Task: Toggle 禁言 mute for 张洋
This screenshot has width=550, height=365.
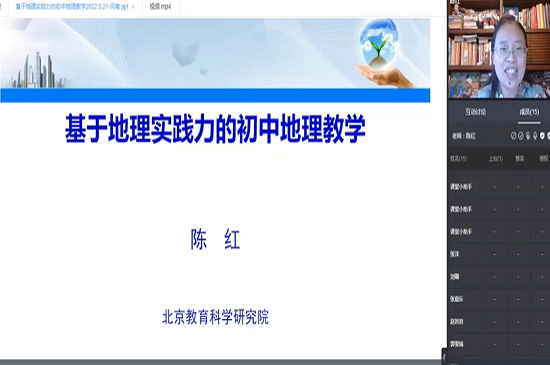Action: pos(518,254)
